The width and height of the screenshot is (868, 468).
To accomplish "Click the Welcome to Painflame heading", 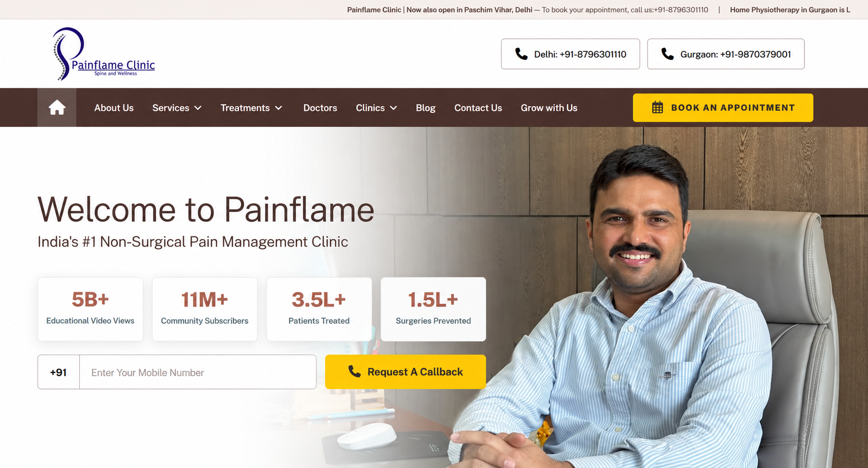I will pos(206,209).
